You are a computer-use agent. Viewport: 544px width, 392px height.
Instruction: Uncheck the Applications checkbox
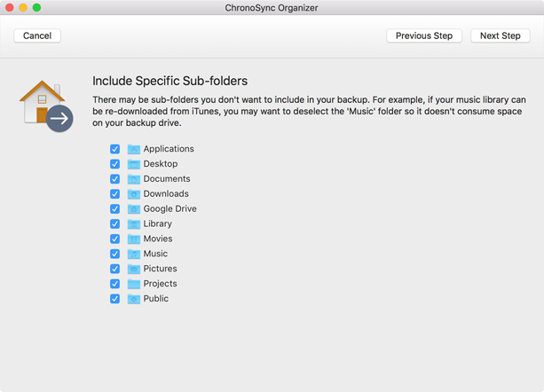click(x=114, y=149)
